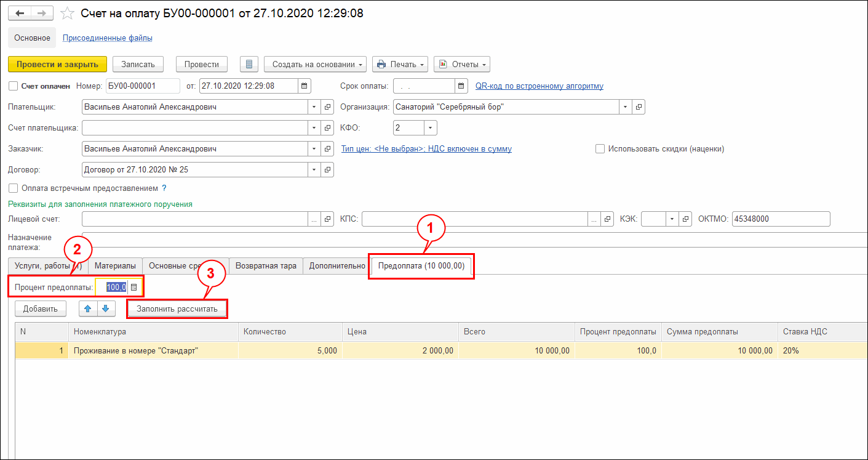Viewport: 868px width, 460px height.
Task: Open Тип цен settings link
Action: (426, 149)
